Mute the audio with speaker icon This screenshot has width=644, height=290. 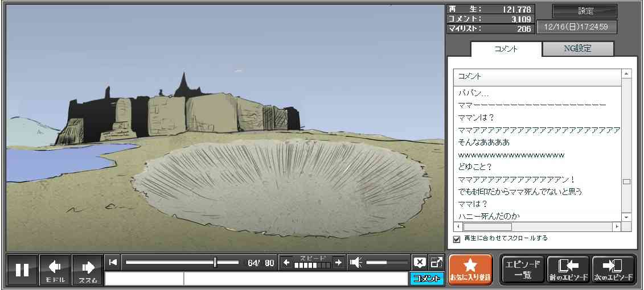click(x=356, y=262)
